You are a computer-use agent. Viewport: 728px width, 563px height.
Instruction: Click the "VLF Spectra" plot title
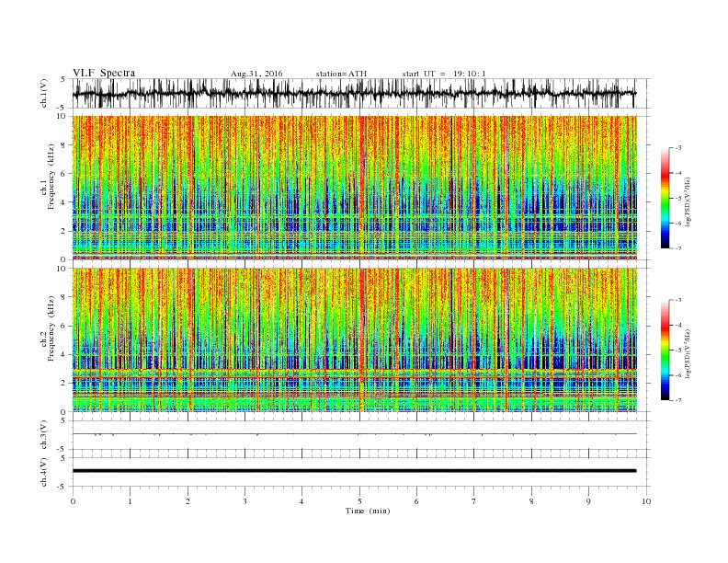(104, 73)
